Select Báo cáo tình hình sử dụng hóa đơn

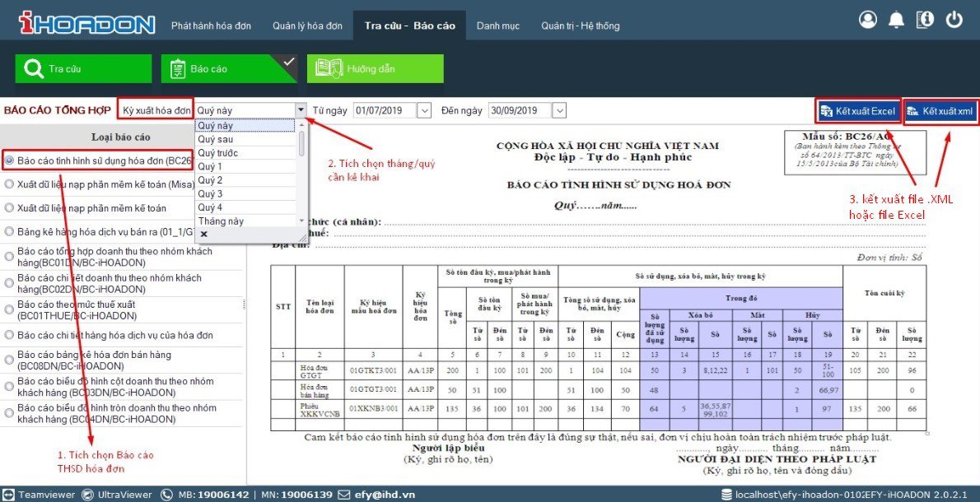9,160
